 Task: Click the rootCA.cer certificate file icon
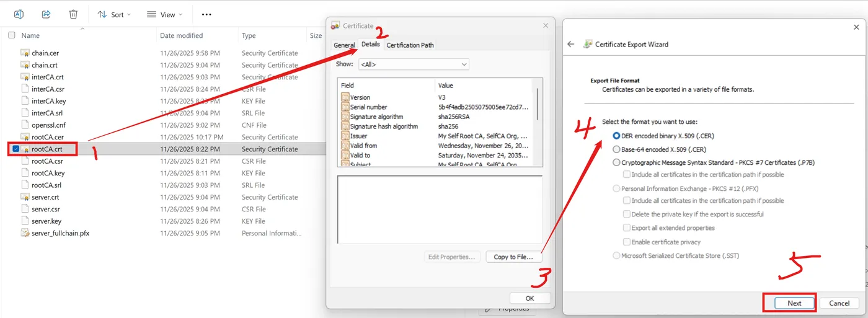(x=25, y=137)
